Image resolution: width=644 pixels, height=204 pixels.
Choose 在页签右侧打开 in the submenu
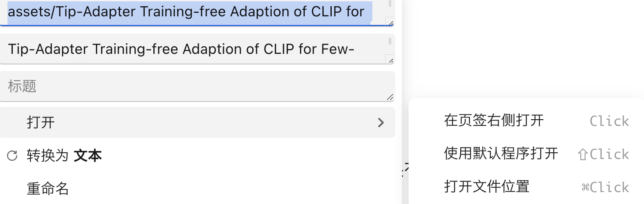point(493,120)
